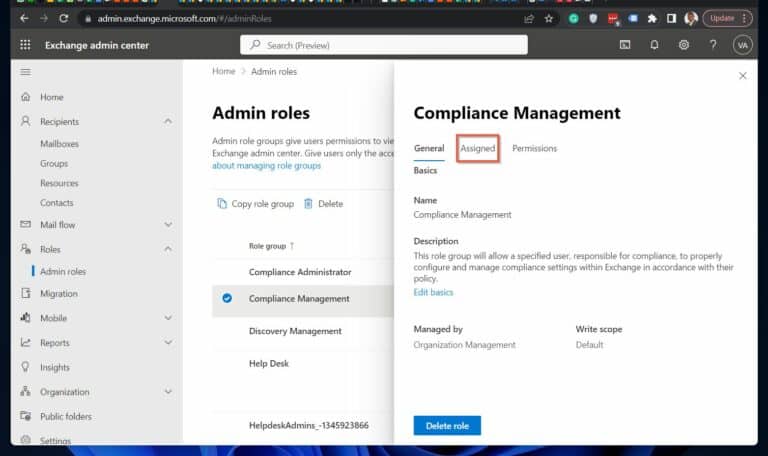The width and height of the screenshot is (768, 456).
Task: Close the Compliance Management panel
Action: click(x=743, y=75)
